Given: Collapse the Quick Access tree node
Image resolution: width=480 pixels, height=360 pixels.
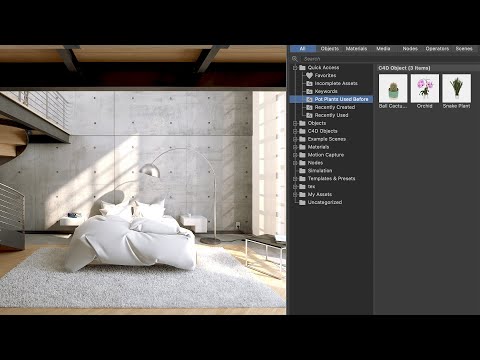Looking at the screenshot, I should [295, 68].
